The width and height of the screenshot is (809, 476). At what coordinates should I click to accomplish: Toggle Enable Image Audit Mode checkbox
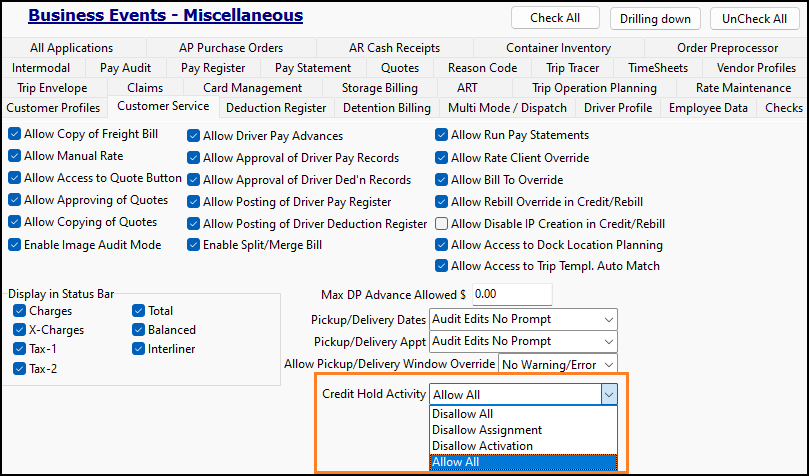pyautogui.click(x=14, y=245)
